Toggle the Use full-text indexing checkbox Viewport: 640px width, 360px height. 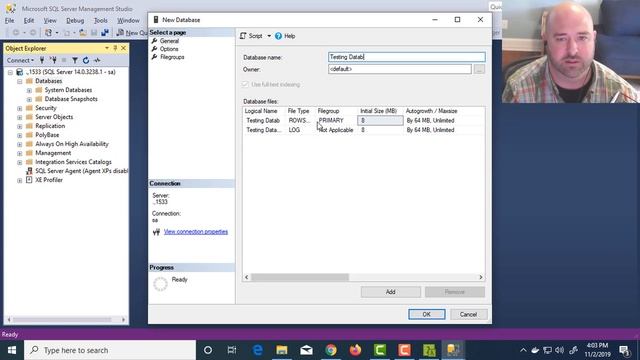245,84
